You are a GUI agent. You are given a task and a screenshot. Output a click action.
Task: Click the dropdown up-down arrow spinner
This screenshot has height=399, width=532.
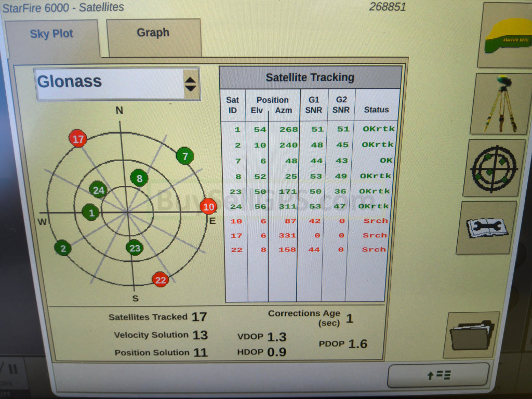click(x=191, y=84)
